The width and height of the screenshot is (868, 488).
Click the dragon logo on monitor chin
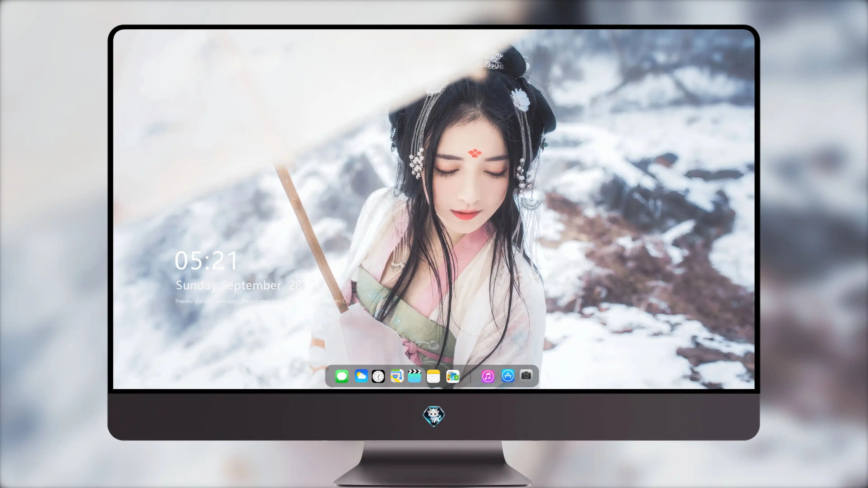point(434,416)
